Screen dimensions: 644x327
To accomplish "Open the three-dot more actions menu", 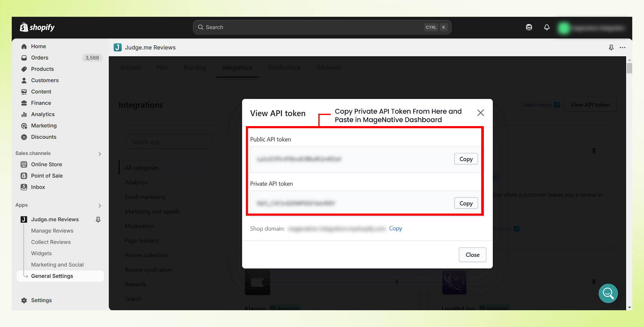I will (x=623, y=48).
